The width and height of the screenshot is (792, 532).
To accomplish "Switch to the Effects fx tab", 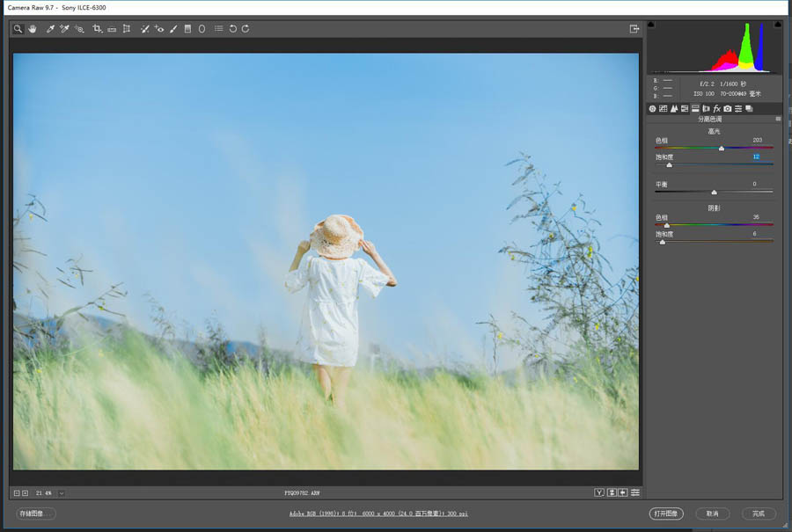I will pos(716,108).
